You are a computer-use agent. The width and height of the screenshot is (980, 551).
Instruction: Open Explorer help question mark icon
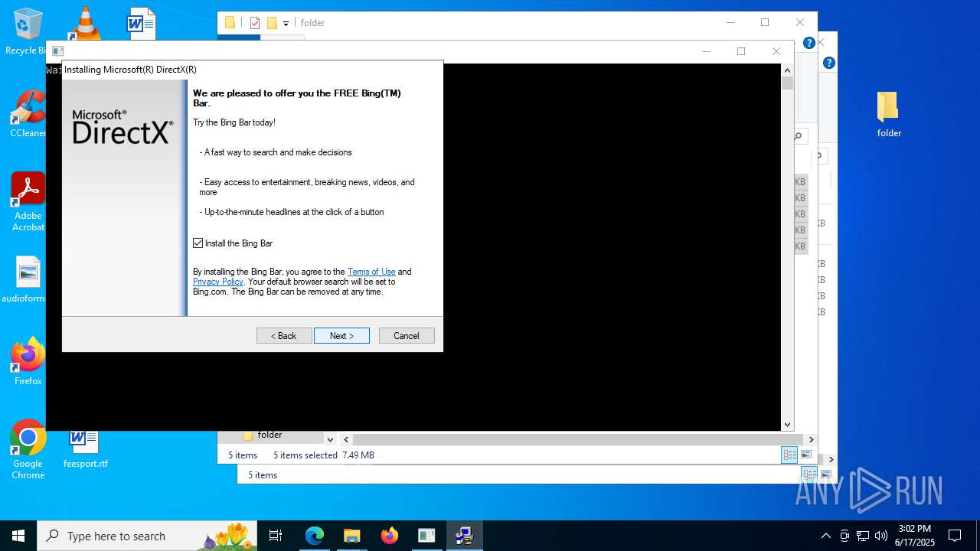point(808,43)
